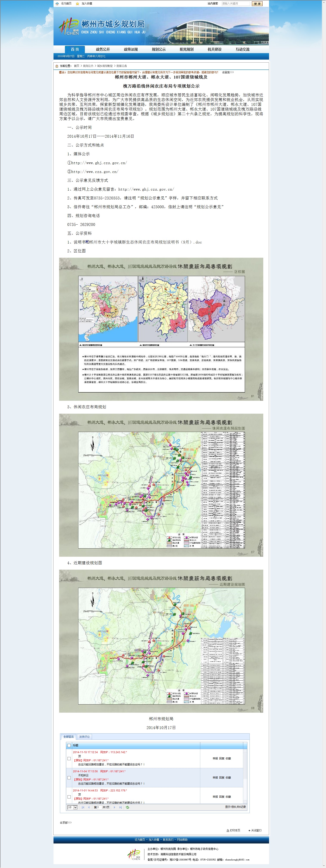Download the 休闲农庄布局规划说明书 doc file
This screenshot has height=868, width=326.
click(146, 242)
